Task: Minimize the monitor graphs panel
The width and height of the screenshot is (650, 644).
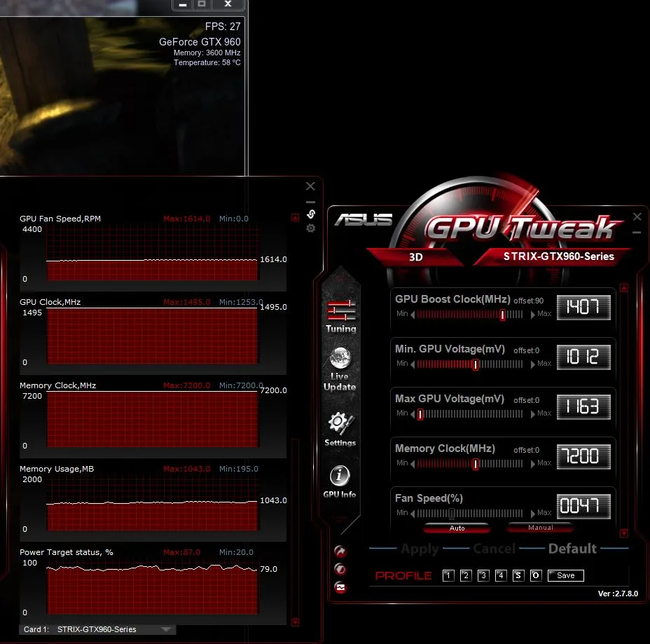Action: click(x=310, y=202)
